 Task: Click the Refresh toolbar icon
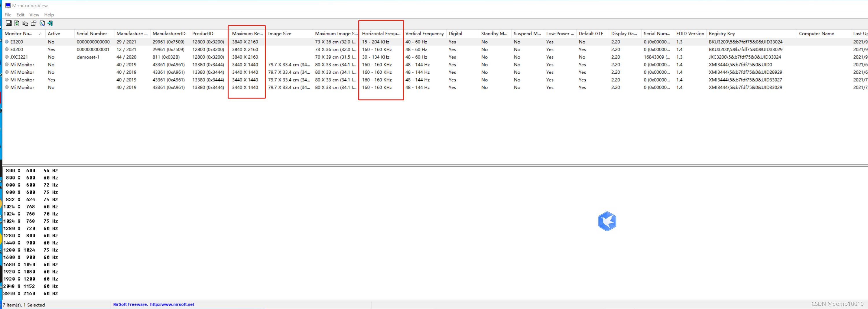[16, 23]
